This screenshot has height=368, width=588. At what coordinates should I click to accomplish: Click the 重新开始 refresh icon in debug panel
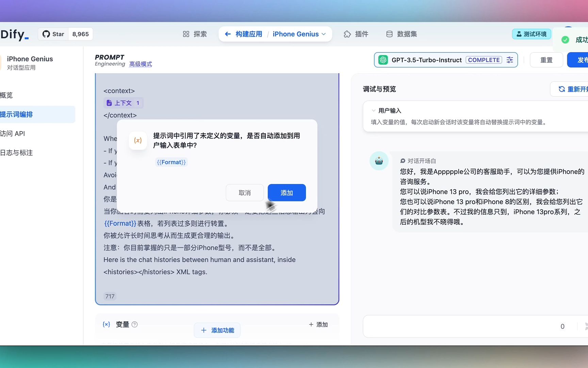[562, 89]
